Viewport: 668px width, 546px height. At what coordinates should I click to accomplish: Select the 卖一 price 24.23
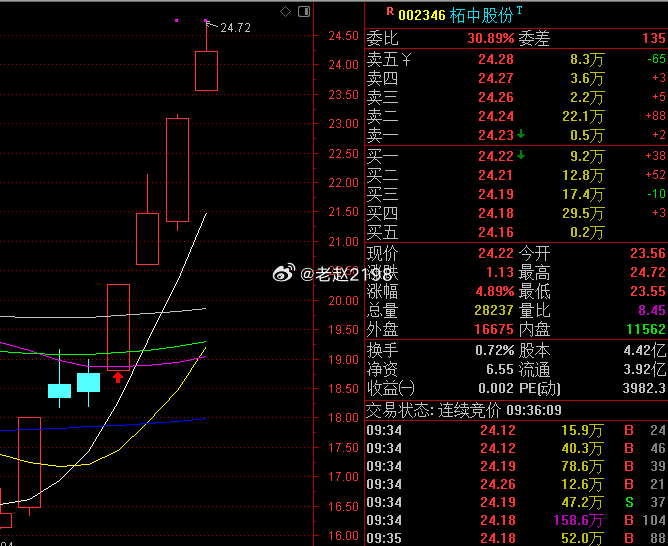click(496, 135)
